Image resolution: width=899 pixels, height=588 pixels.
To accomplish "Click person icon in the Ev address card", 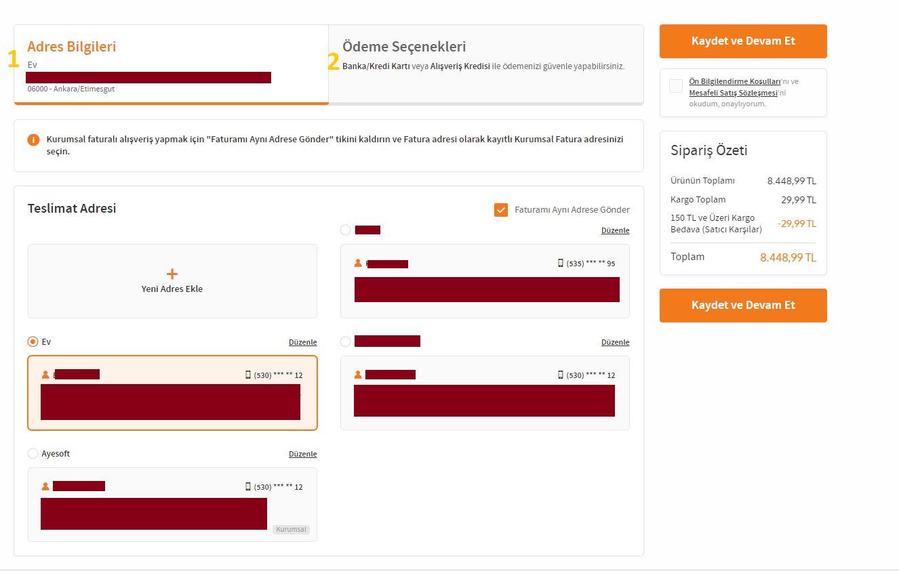I will tap(45, 375).
